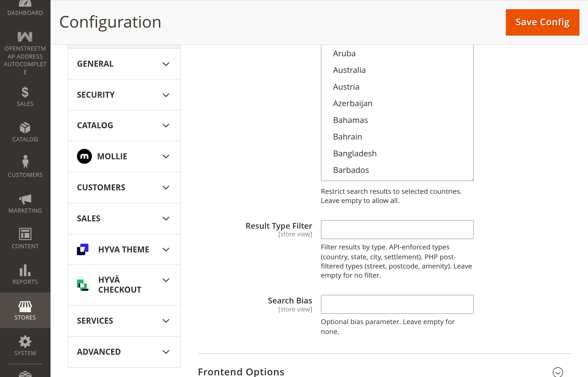Expand the HYVA THEME section chevron
588x377 pixels.
pyautogui.click(x=166, y=249)
